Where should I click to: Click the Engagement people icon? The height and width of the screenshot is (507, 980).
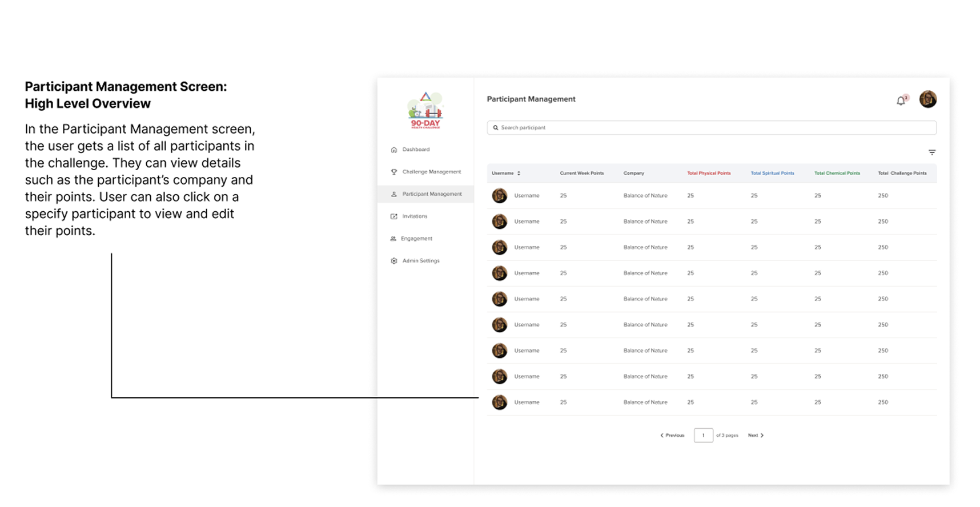[393, 239]
